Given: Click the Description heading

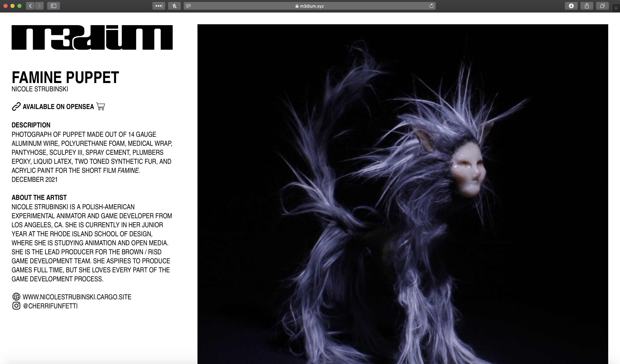Looking at the screenshot, I should click(x=31, y=125).
